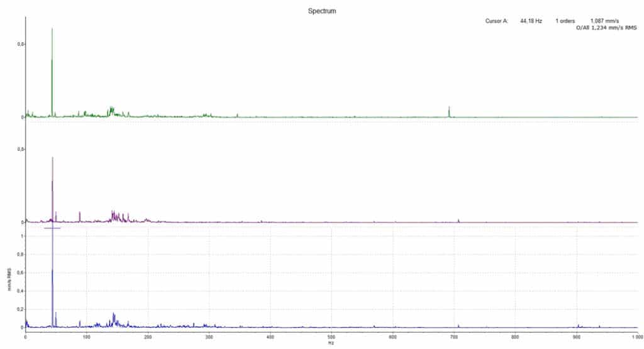Click the green spectrum peak near 690 Hz
The width and height of the screenshot is (644, 349).
pyautogui.click(x=449, y=111)
